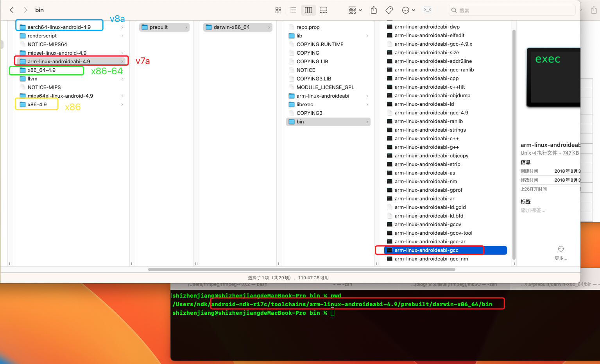Viewport: 600px width, 364px height.
Task: Open the group-by dropdown in the toolbar
Action: (x=355, y=10)
